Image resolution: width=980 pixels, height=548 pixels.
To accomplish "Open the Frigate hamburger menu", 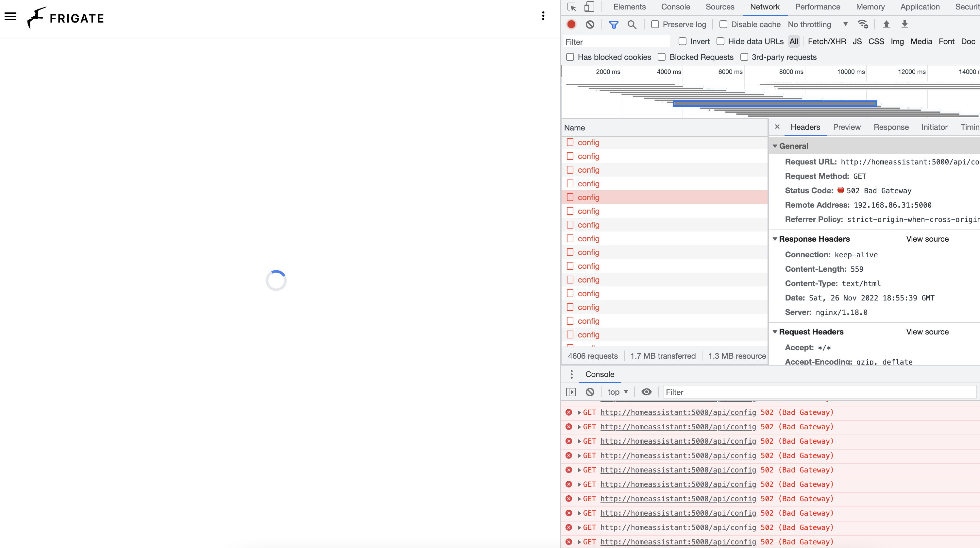I will coord(10,16).
